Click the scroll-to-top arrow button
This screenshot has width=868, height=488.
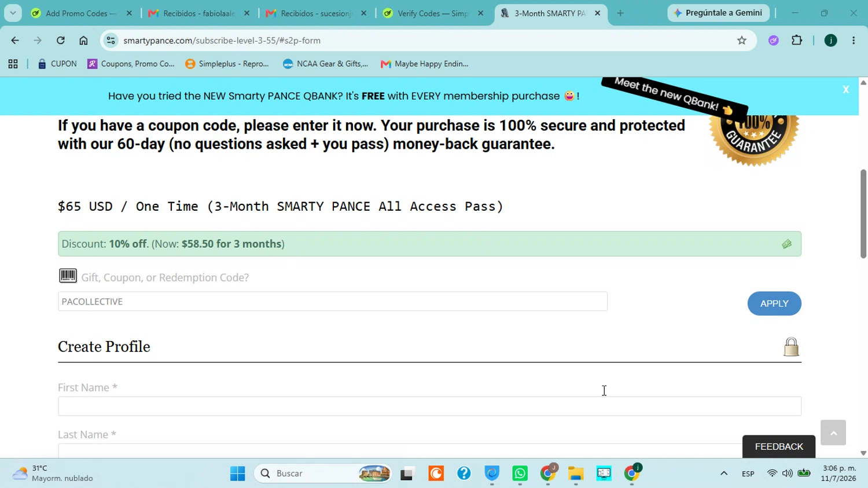point(833,432)
